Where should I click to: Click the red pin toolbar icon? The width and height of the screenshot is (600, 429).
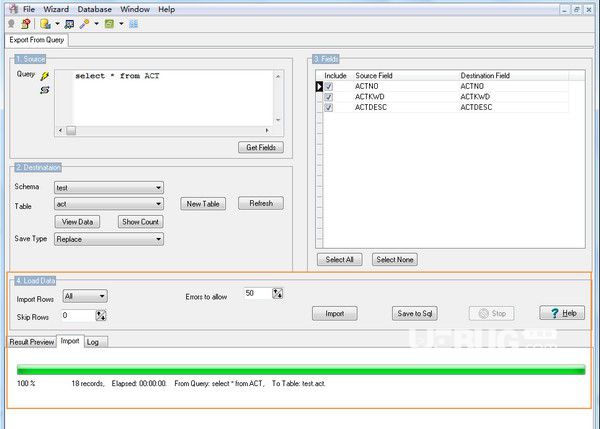[26, 24]
